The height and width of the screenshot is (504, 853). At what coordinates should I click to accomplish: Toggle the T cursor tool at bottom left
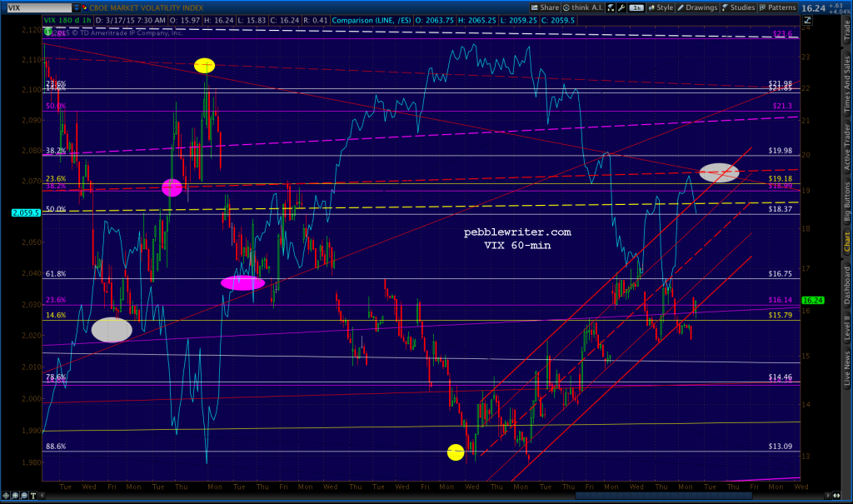point(33,496)
